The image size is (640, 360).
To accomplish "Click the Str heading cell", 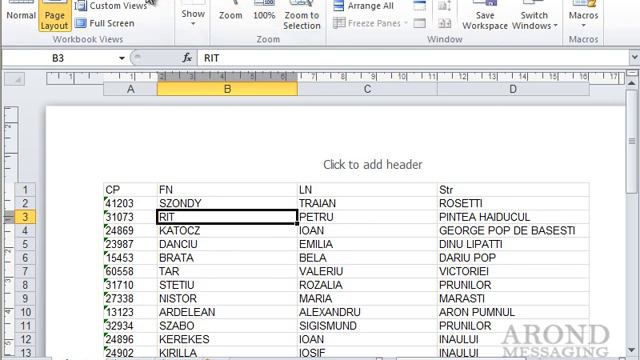I will coord(513,190).
